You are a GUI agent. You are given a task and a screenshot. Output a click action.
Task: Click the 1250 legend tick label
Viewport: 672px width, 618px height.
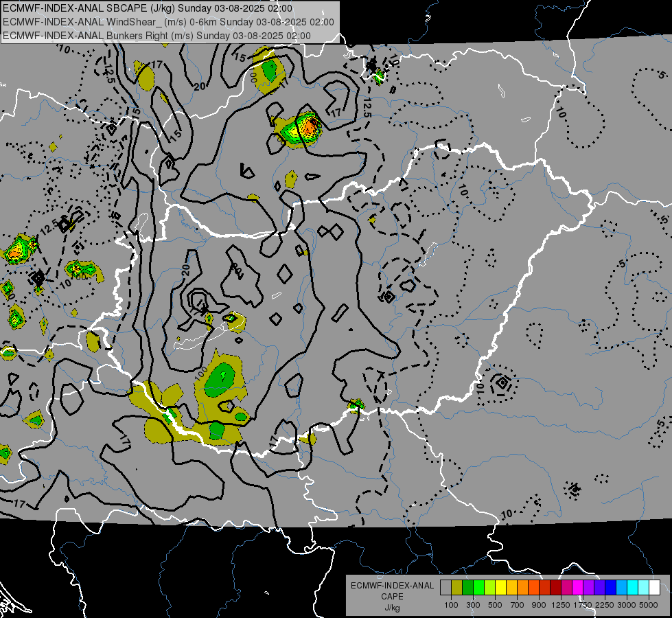pyautogui.click(x=561, y=605)
